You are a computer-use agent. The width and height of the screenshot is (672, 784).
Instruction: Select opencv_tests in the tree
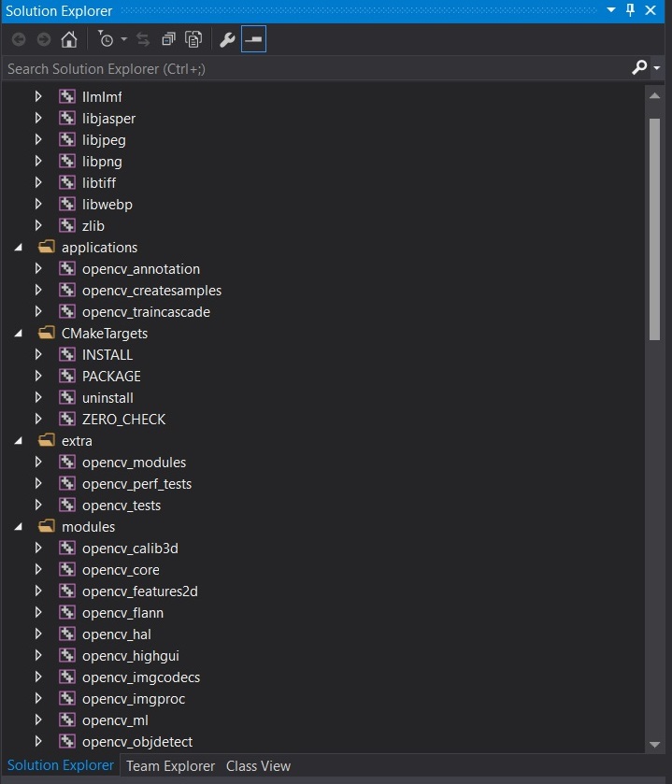pos(122,506)
